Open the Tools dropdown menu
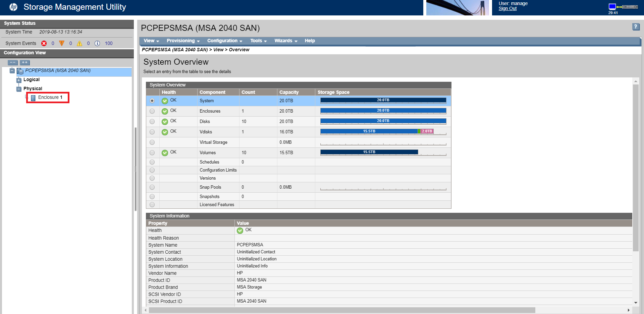The image size is (644, 314). [258, 41]
